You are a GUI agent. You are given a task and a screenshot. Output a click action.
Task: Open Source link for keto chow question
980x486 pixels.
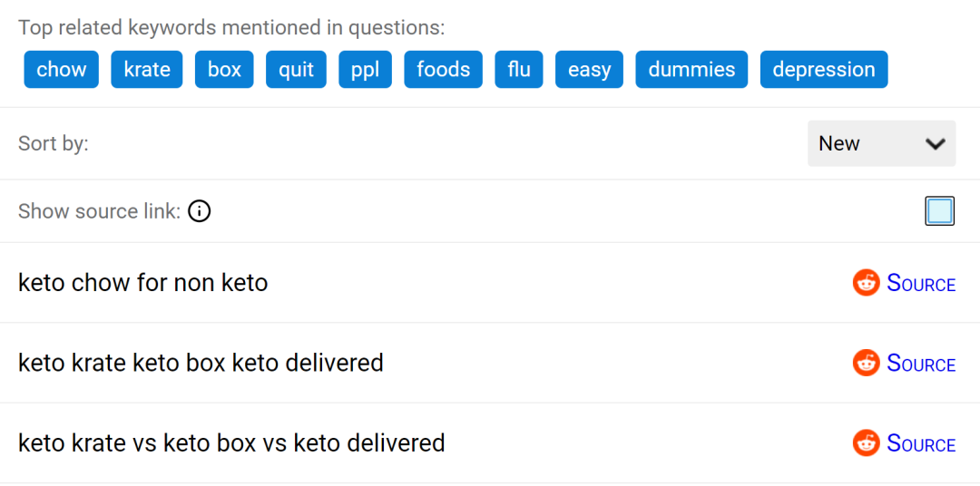(920, 284)
